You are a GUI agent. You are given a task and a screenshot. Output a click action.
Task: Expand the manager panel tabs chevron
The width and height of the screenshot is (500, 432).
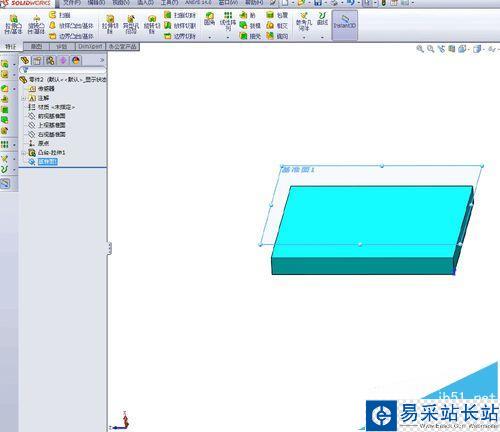[102, 60]
